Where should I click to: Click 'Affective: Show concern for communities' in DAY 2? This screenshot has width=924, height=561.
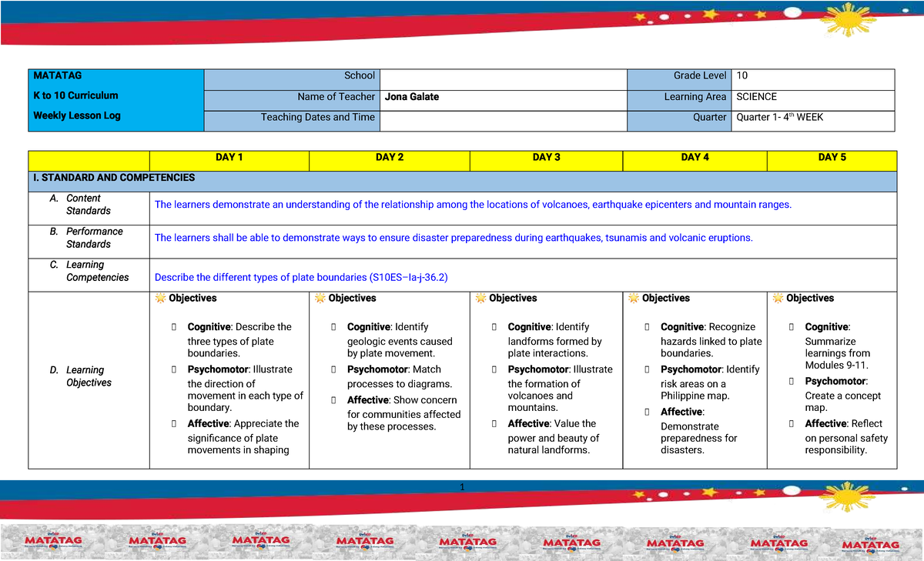403,413
